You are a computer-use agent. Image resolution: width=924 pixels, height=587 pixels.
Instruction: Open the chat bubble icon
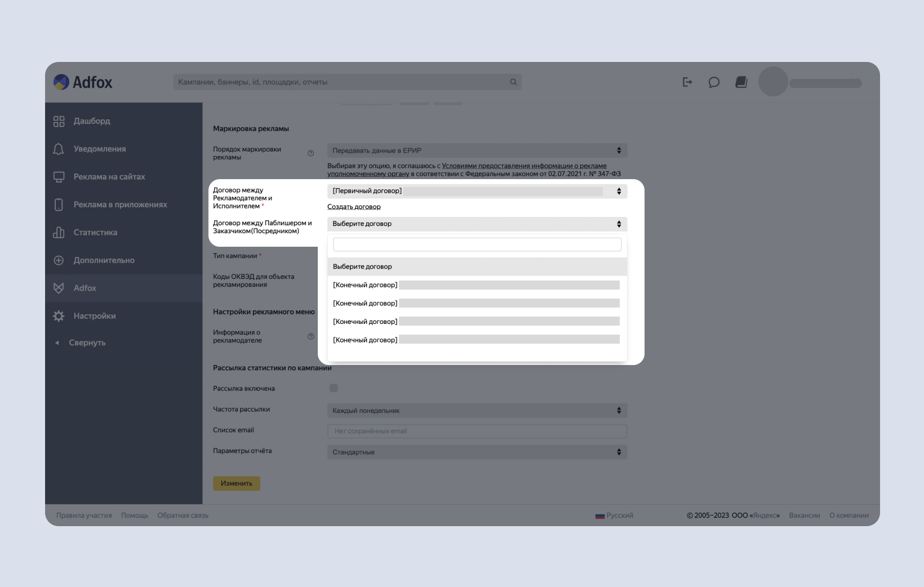[x=714, y=82]
